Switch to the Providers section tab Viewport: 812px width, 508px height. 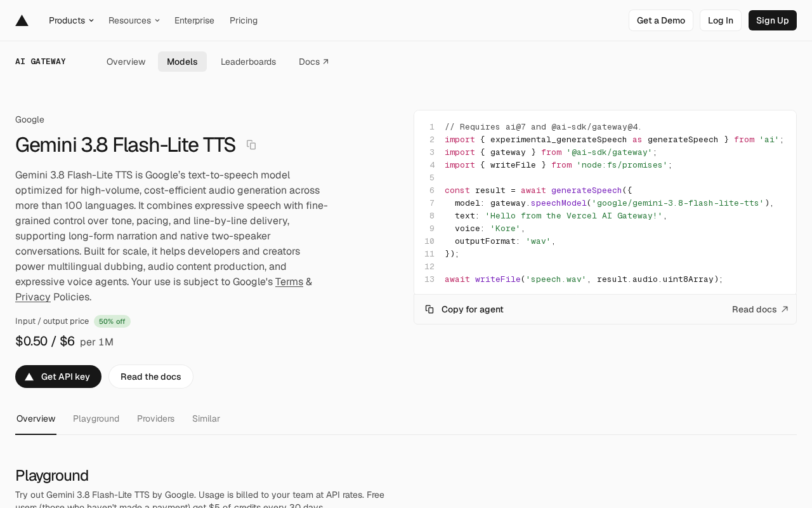coord(155,418)
